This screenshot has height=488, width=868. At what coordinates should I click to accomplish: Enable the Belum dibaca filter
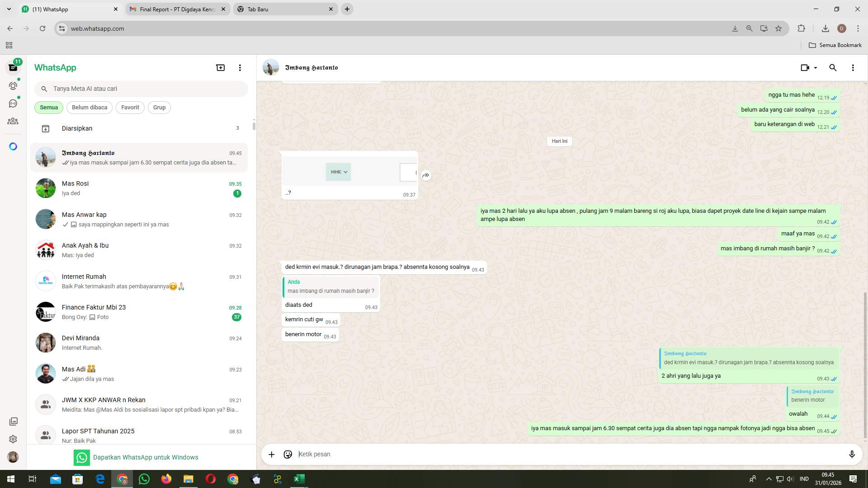coord(89,107)
